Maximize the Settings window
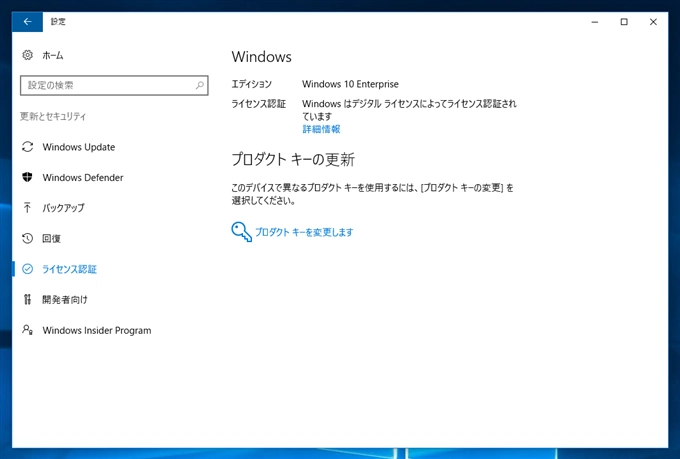This screenshot has width=680, height=459. point(624,22)
